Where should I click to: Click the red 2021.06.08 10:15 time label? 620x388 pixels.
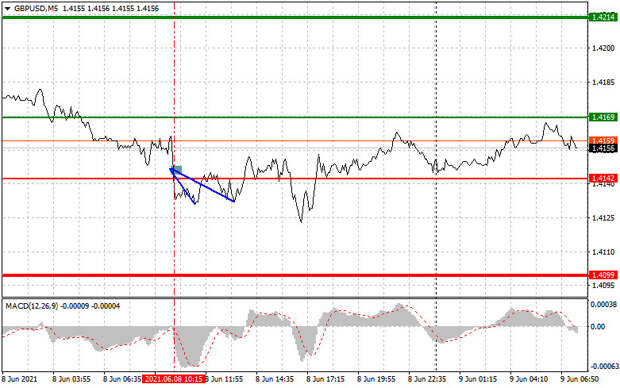(x=174, y=379)
